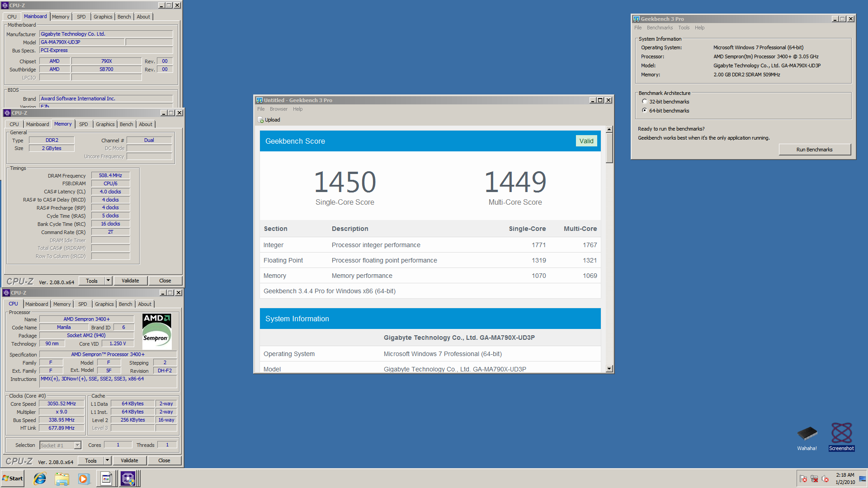Open Internet Explorer from the taskbar
The image size is (868, 488).
click(x=40, y=479)
